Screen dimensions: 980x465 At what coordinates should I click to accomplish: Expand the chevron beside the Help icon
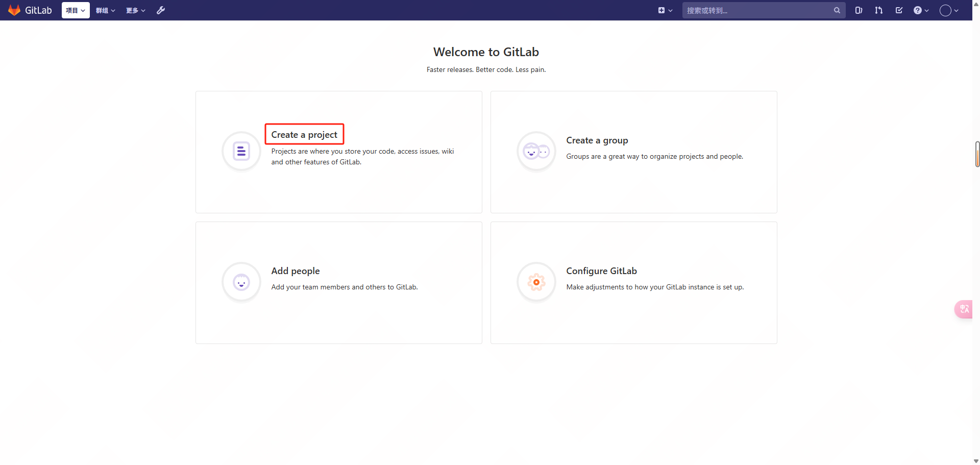click(x=927, y=10)
